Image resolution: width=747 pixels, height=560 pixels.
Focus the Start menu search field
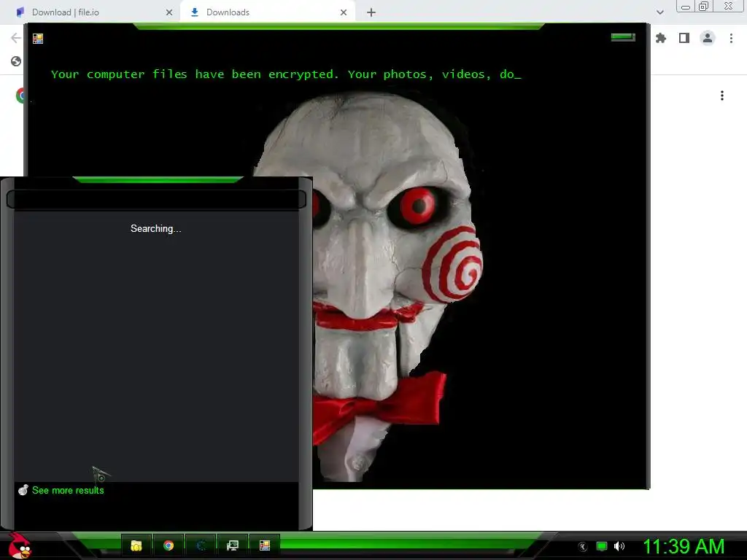coord(156,199)
